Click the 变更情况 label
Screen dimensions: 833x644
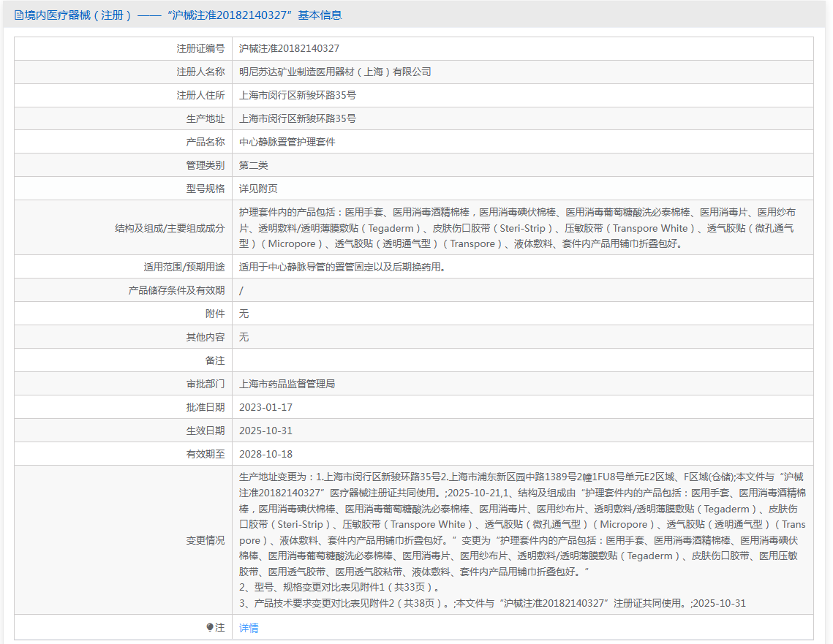[206, 540]
